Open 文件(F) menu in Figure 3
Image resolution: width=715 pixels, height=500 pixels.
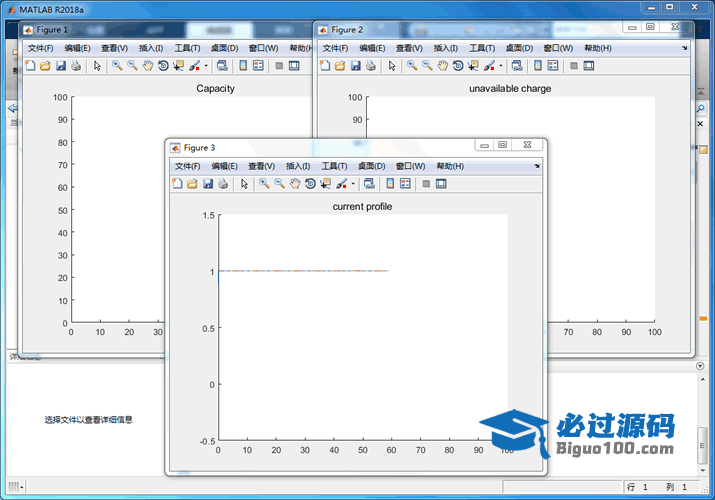[187, 166]
